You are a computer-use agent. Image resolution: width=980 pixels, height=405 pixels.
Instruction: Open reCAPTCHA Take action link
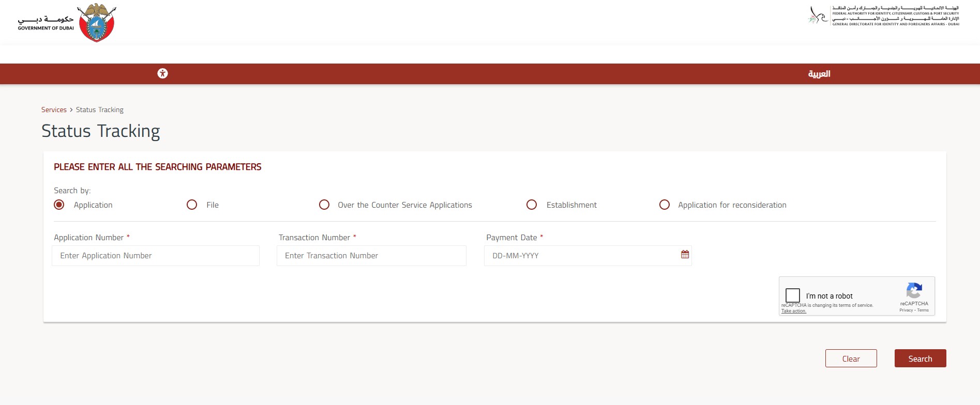(x=794, y=311)
